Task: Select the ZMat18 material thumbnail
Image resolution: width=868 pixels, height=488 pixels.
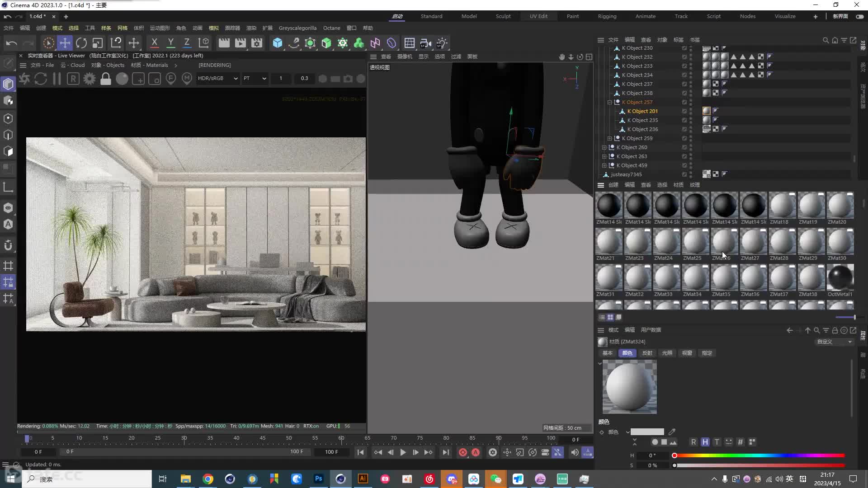Action: coord(782,205)
